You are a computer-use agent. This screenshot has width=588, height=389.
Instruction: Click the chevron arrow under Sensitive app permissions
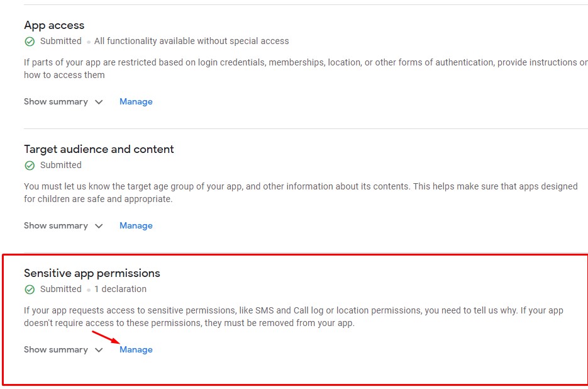pyautogui.click(x=99, y=350)
